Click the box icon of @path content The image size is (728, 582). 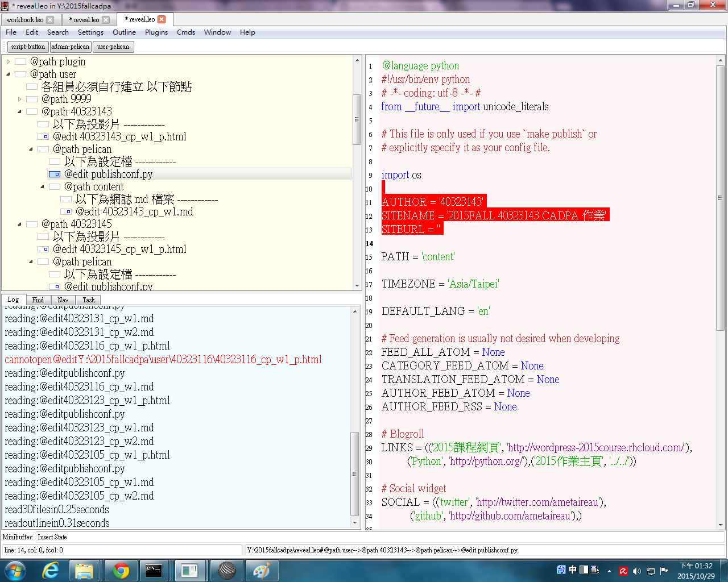[x=55, y=186]
